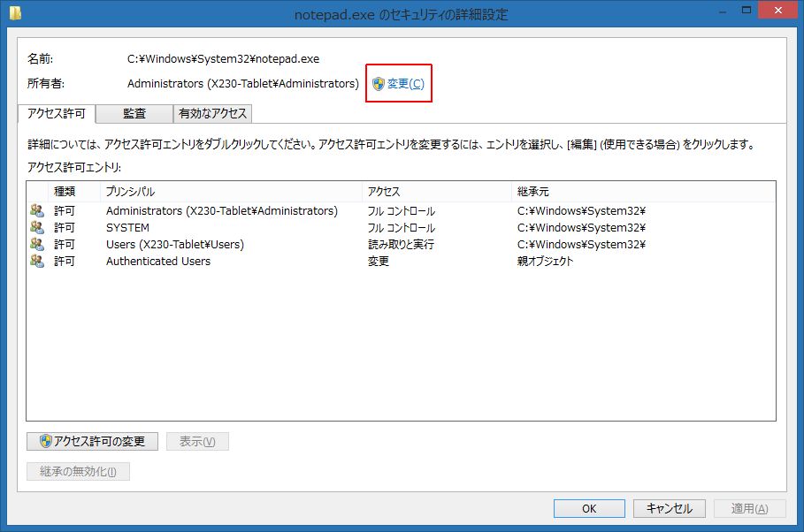Click the user group icon for Administrators entry
Viewport: 804px width, 532px height.
36,211
